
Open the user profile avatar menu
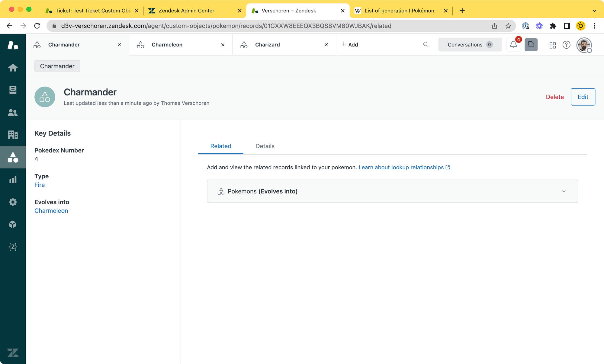584,45
